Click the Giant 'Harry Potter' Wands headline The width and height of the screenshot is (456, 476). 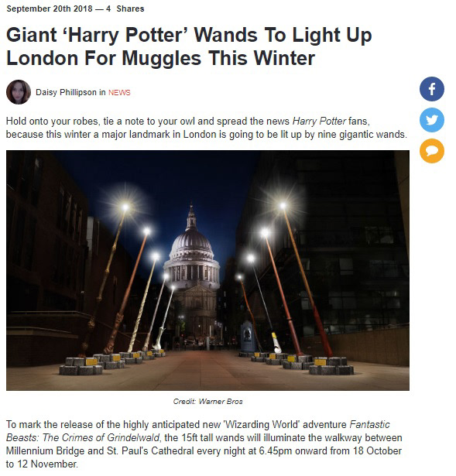click(189, 46)
